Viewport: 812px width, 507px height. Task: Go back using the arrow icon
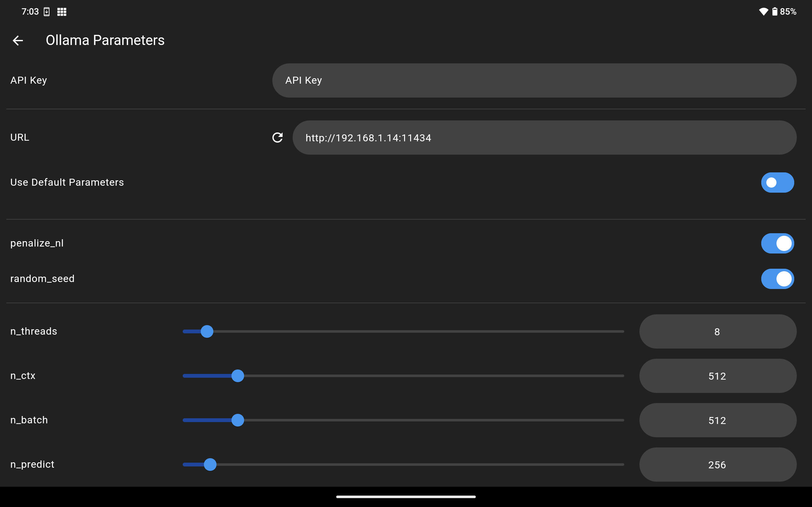pos(18,41)
